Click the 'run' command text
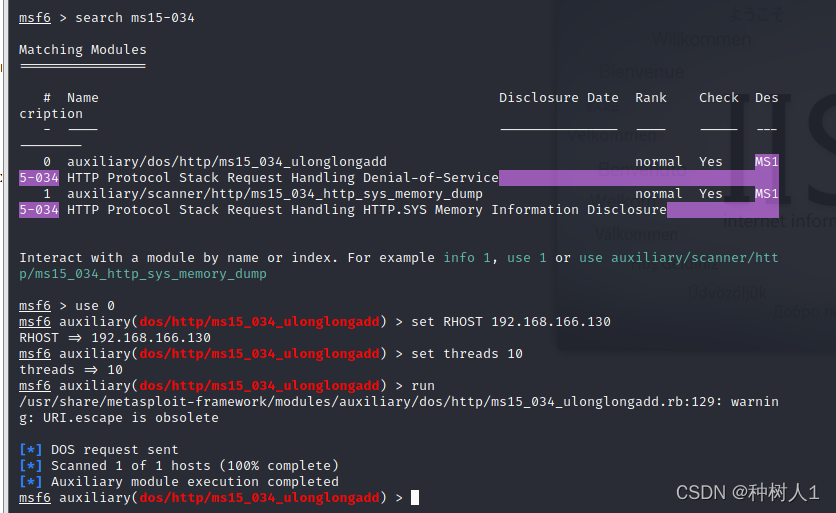836x513 pixels. point(423,386)
